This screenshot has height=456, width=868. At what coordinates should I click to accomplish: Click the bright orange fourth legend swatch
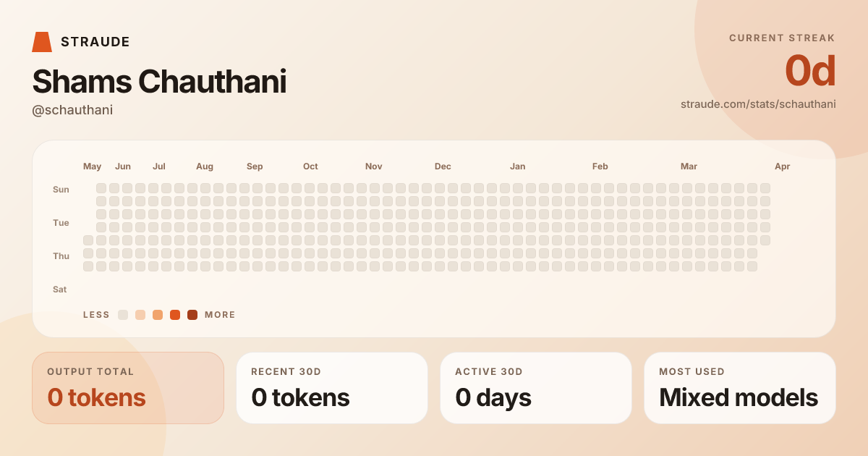[x=175, y=315]
